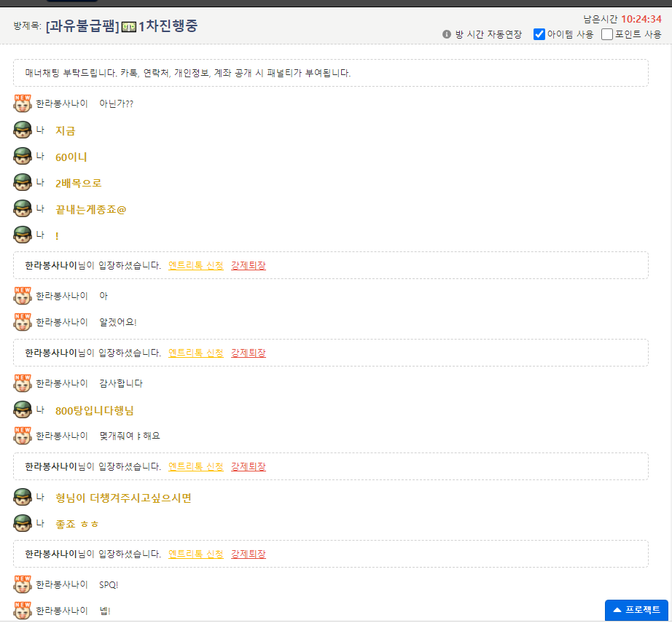Click the info icon beside 방 시간 자동연장
The width and height of the screenshot is (672, 623).
tap(447, 34)
